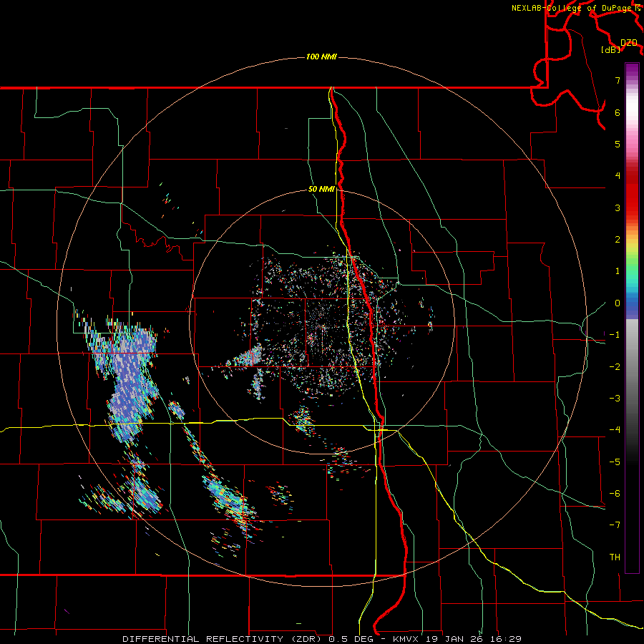Viewport: 644px width, 644px height.
Task: Click the DZD legend title
Action: coord(628,43)
